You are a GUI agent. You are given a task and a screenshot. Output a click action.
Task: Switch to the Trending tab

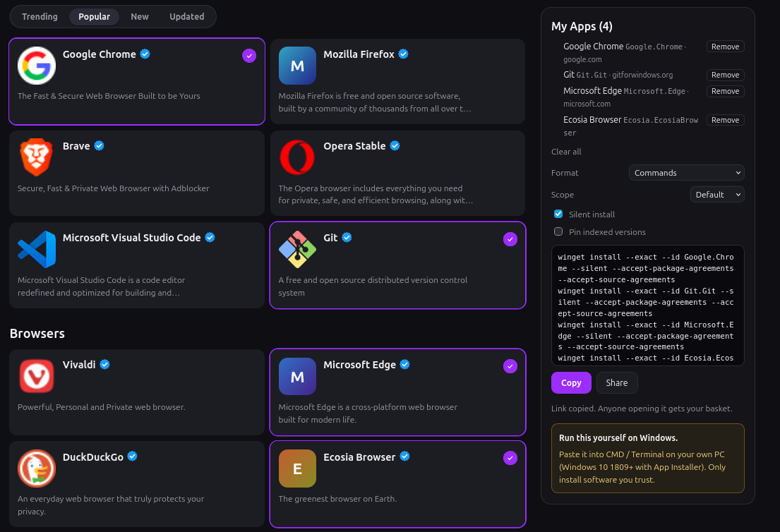pyautogui.click(x=40, y=16)
